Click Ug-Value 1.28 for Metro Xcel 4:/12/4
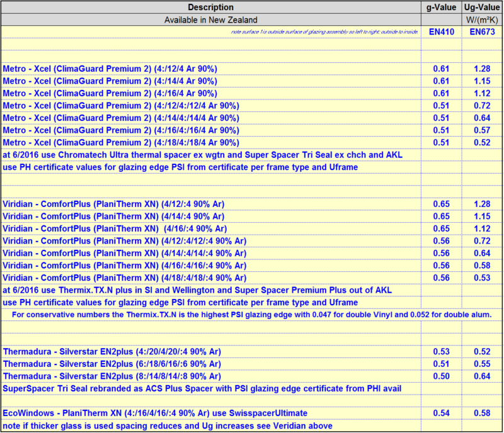 [482, 69]
